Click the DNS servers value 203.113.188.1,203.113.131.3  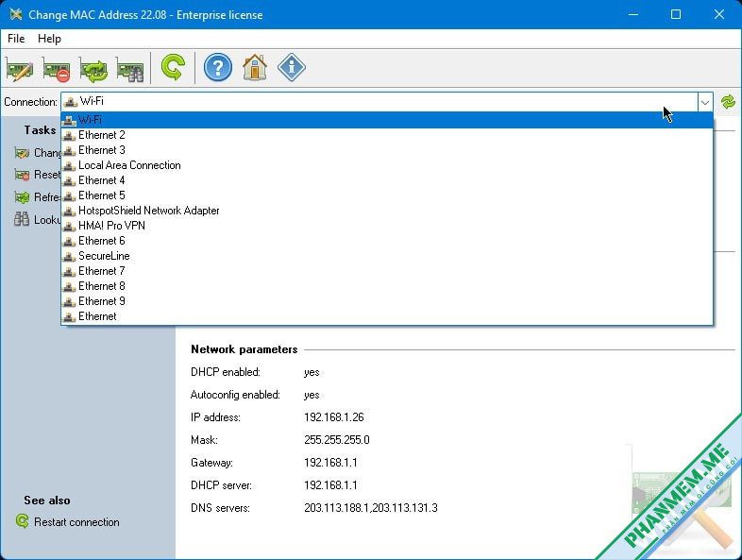coord(371,508)
